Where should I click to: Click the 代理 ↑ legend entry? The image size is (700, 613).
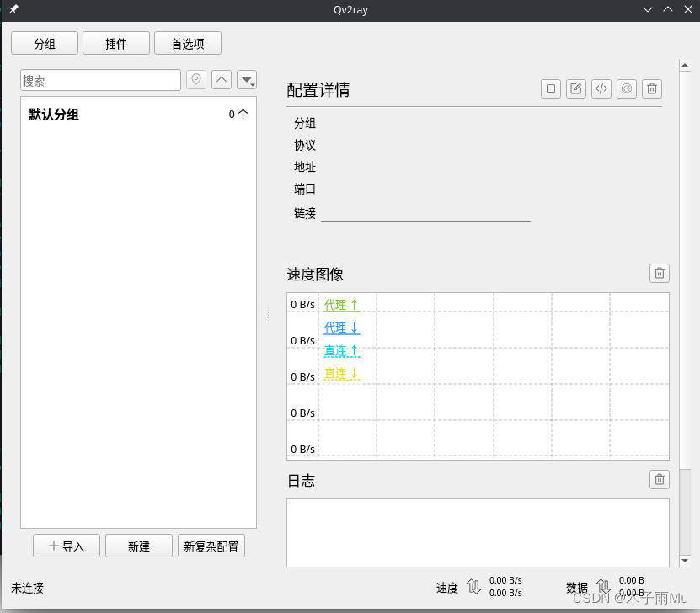pos(341,305)
